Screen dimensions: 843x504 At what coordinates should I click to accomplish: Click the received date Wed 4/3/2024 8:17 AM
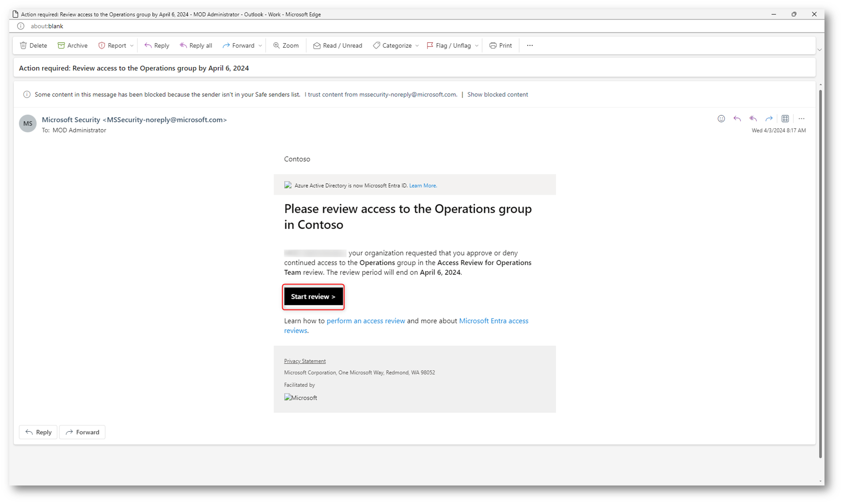[x=779, y=130]
